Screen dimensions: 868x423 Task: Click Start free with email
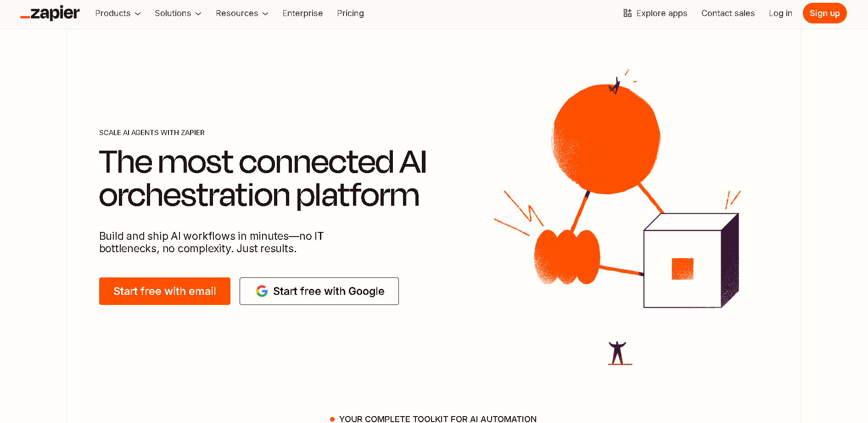coord(164,291)
